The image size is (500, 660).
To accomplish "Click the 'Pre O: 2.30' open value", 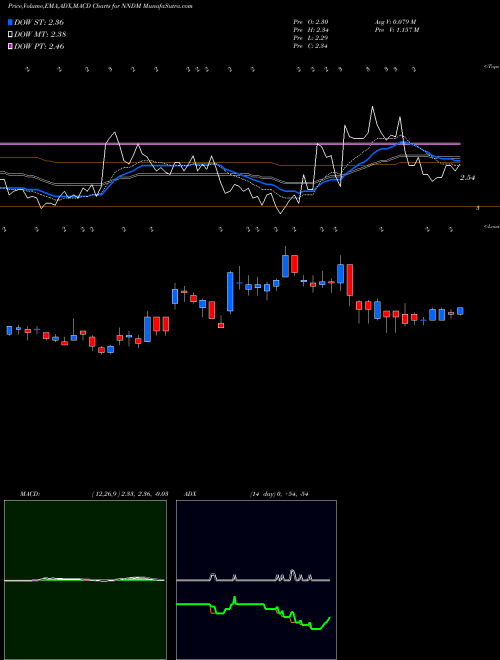I will pos(311,22).
